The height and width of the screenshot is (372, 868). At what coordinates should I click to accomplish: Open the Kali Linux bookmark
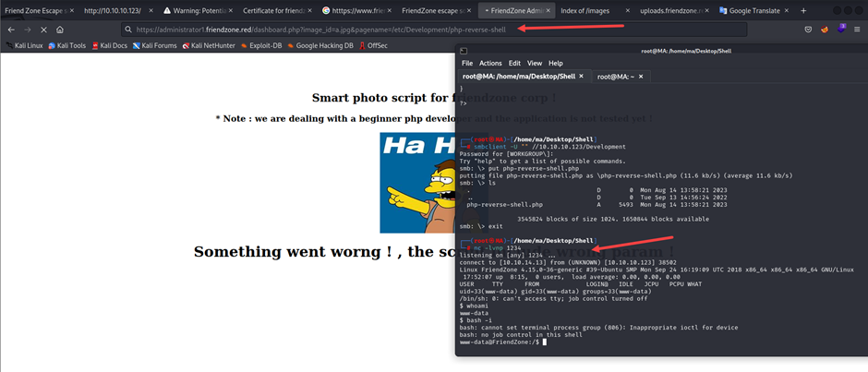click(x=24, y=44)
